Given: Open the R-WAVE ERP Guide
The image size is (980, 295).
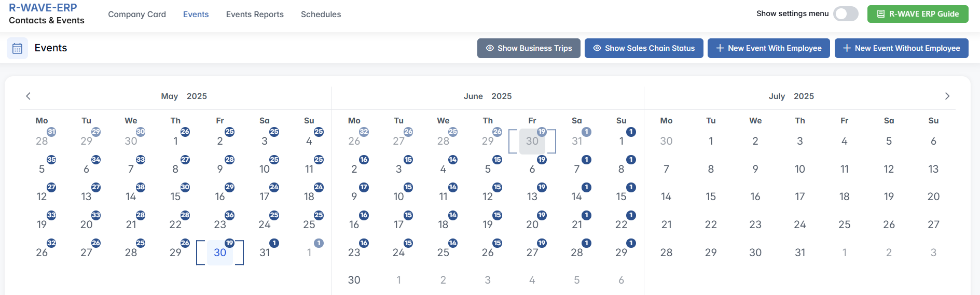Looking at the screenshot, I should pos(917,14).
